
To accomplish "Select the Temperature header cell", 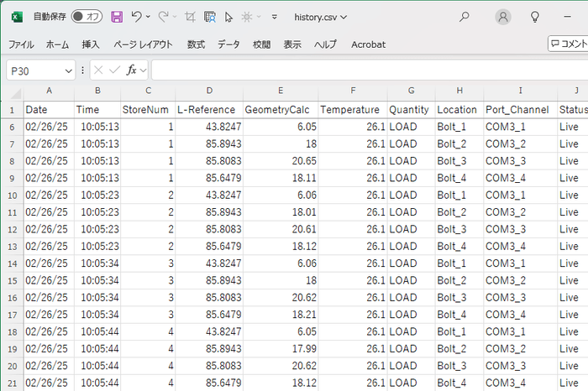I will [350, 110].
